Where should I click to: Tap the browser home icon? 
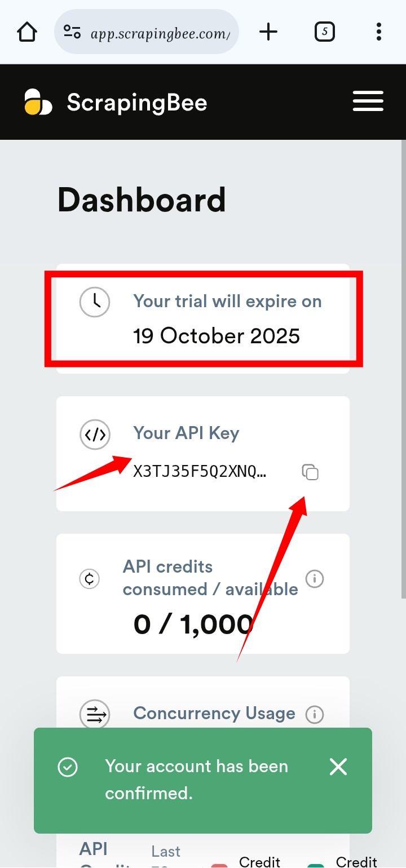click(27, 32)
